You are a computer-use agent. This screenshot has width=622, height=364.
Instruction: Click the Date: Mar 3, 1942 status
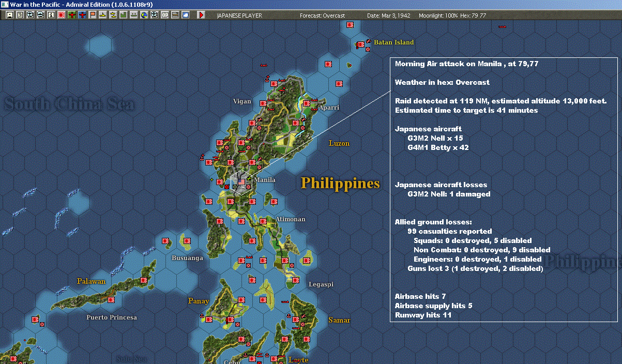tap(389, 16)
